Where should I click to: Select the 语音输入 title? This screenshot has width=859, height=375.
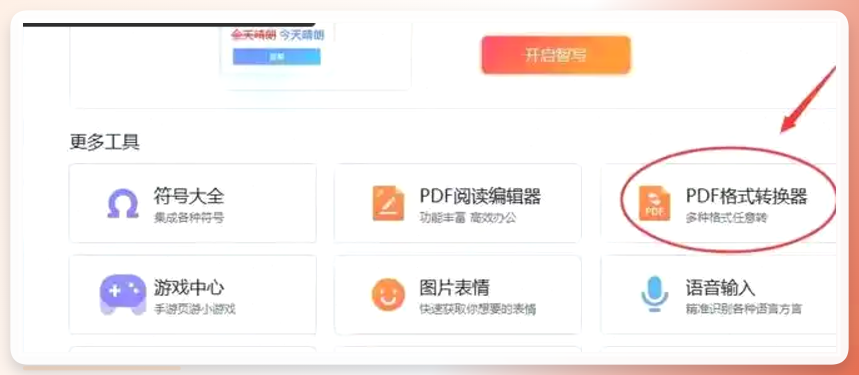point(720,287)
